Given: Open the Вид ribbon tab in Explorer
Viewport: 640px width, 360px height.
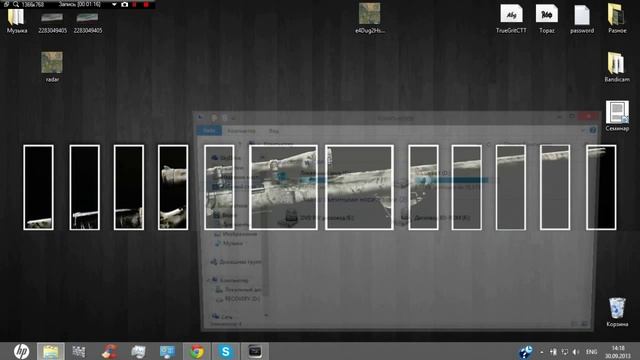Looking at the screenshot, I should click(273, 131).
